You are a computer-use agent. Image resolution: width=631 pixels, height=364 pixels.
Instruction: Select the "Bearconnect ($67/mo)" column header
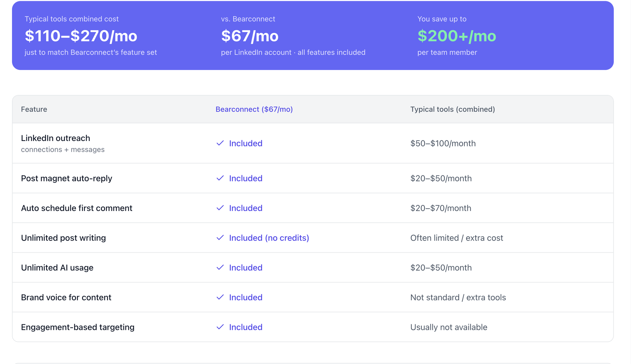pos(254,109)
